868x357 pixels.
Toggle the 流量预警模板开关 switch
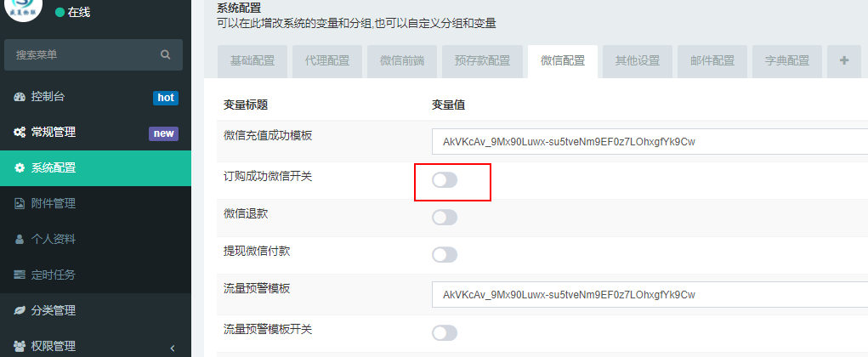pyautogui.click(x=445, y=332)
